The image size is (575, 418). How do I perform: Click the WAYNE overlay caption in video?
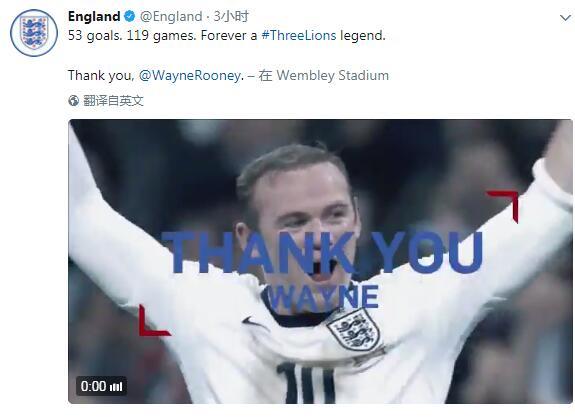click(323, 298)
